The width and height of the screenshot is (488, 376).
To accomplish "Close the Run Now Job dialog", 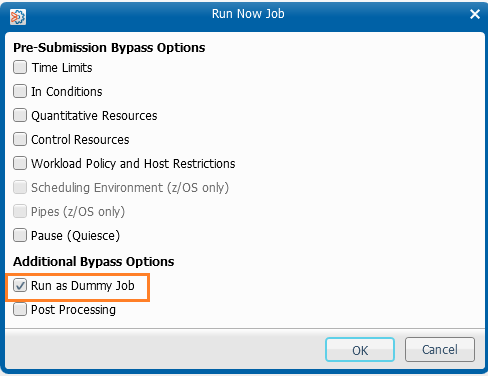I will [475, 14].
